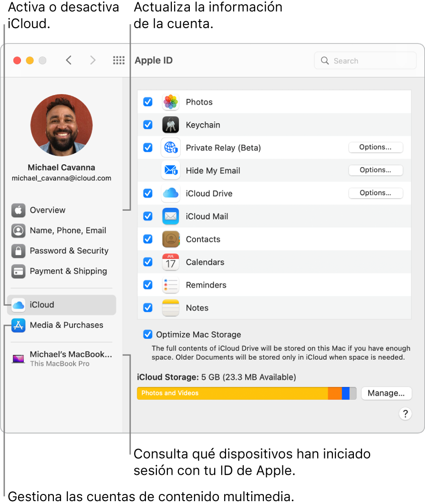The image size is (425, 504).
Task: Select iCloud in the sidebar
Action: click(62, 304)
